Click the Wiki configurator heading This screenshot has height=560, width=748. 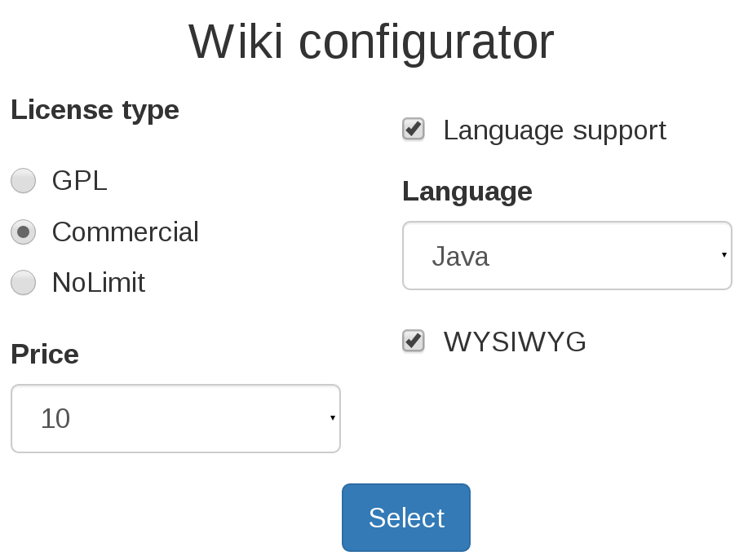371,42
